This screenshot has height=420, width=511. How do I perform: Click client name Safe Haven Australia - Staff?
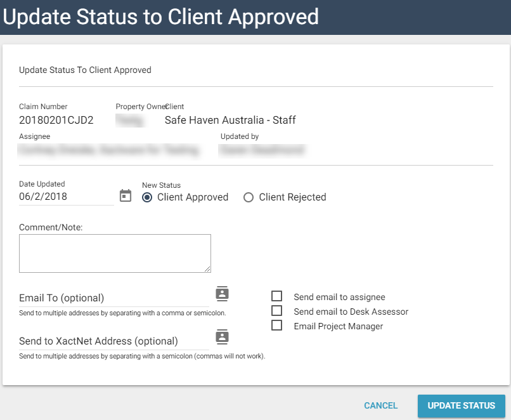(x=230, y=120)
